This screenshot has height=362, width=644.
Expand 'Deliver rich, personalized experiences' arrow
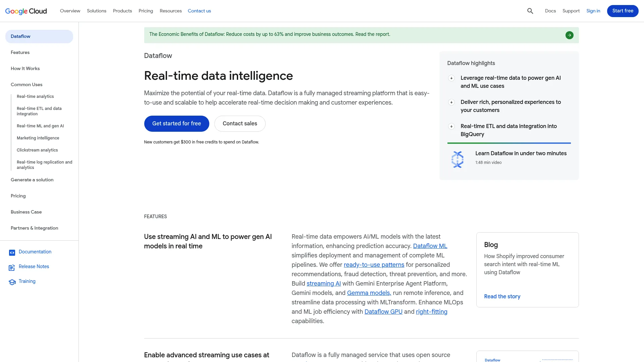tap(451, 102)
